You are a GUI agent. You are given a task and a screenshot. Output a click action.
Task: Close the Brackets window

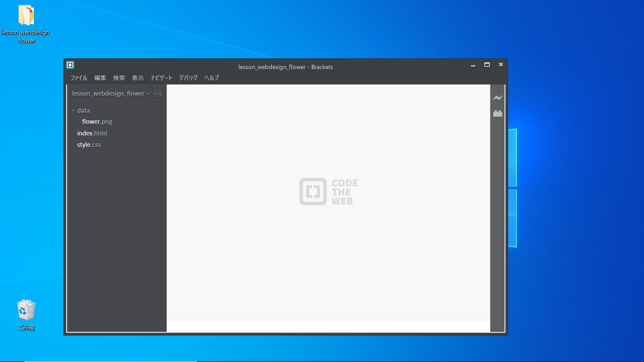click(x=501, y=64)
